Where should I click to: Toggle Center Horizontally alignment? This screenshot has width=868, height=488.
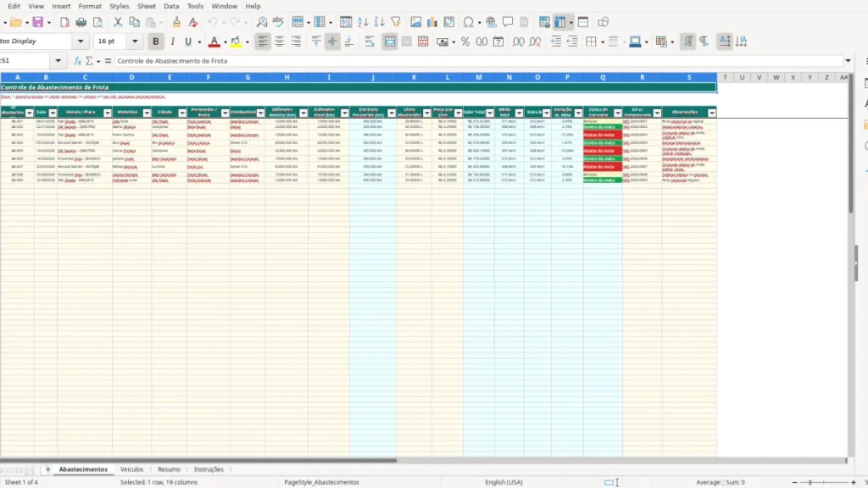click(280, 42)
